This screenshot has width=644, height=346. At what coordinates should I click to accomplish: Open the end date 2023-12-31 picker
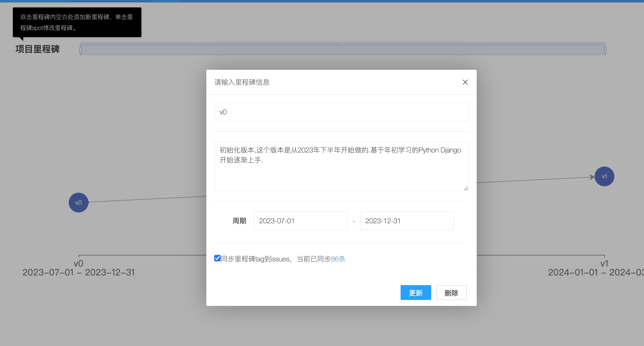407,221
